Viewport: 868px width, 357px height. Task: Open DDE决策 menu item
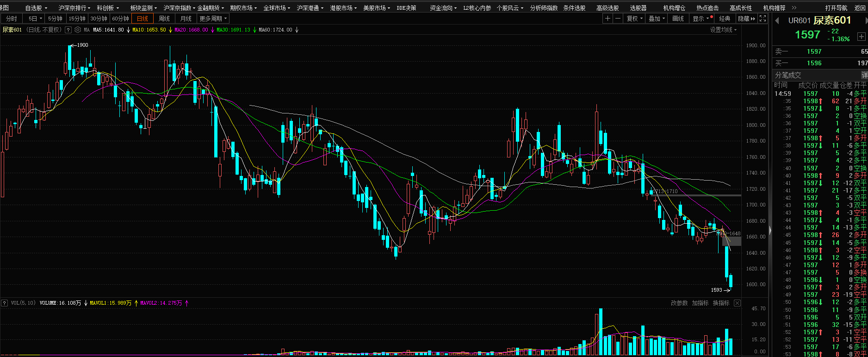406,8
